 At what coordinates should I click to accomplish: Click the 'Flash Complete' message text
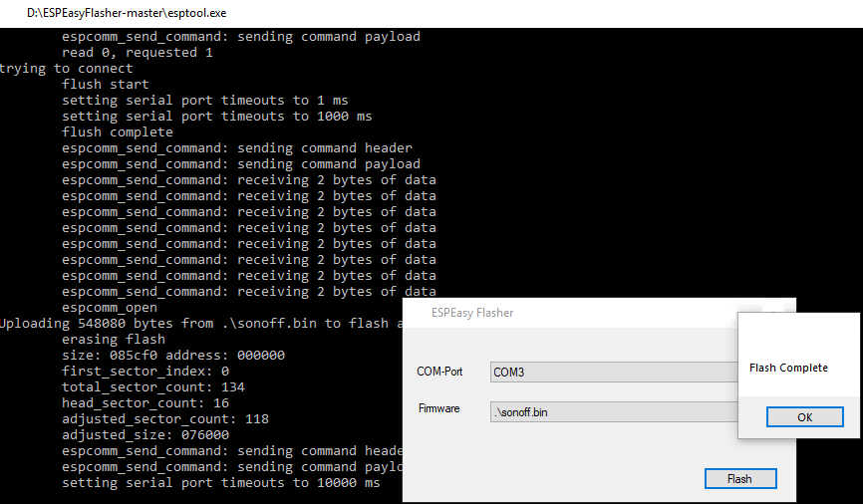coord(788,368)
